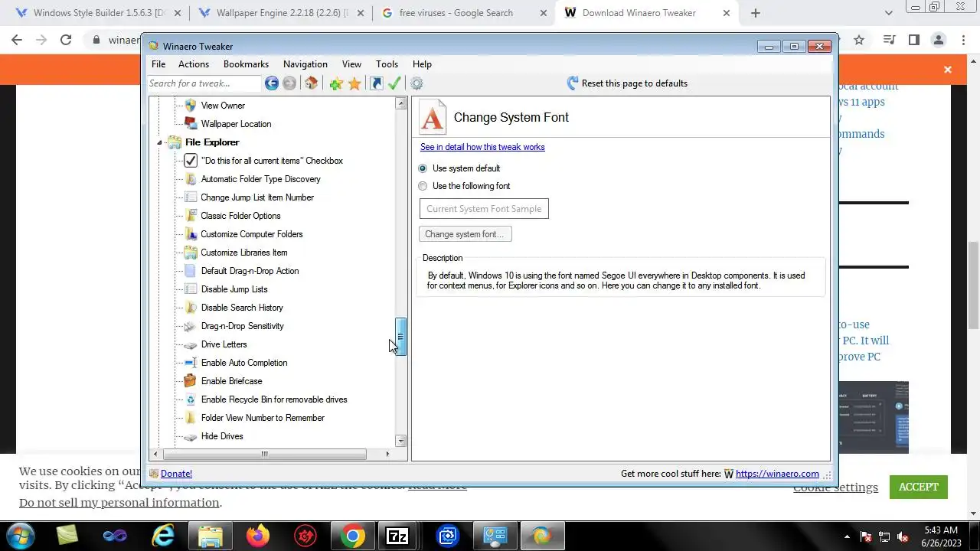This screenshot has width=980, height=551.
Task: Click the Reset this page icon
Action: pos(573,83)
